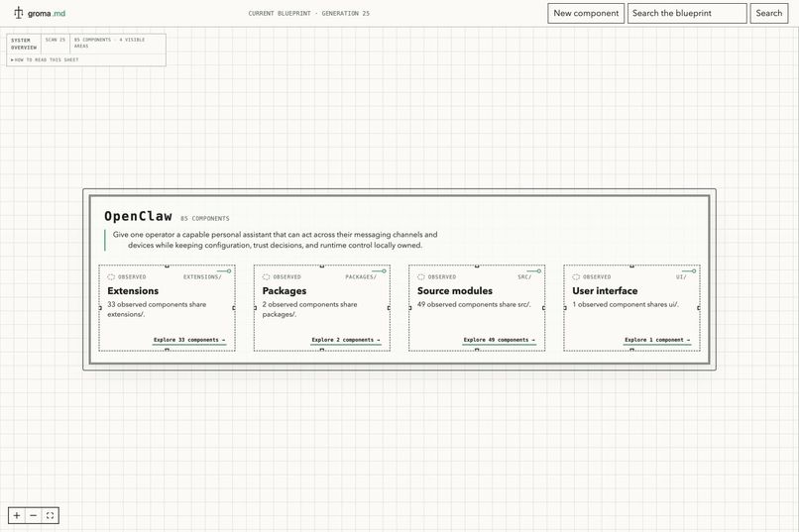The height and width of the screenshot is (532, 799).
Task: Open the Explore 49 components link
Action: (x=500, y=340)
